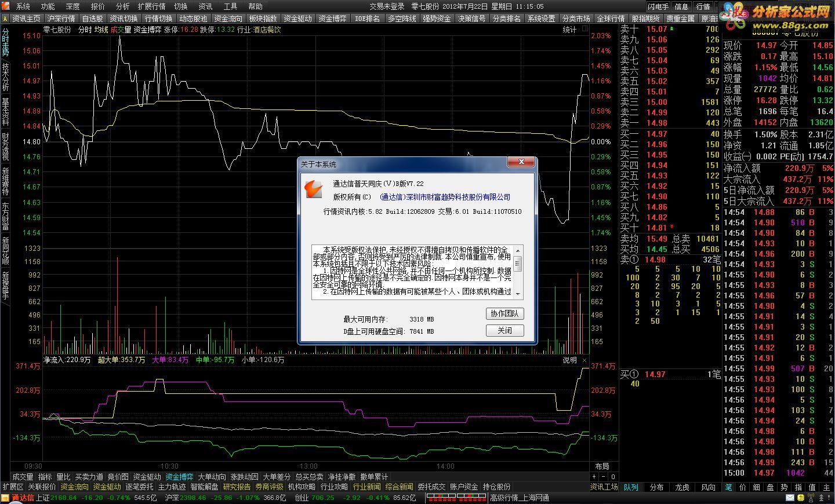Click the license text scrollbar thumb
The width and height of the screenshot is (835, 504).
[x=518, y=264]
